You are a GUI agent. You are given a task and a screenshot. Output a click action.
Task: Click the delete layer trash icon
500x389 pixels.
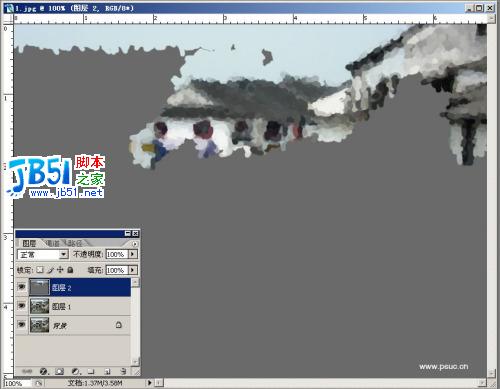coord(123,371)
